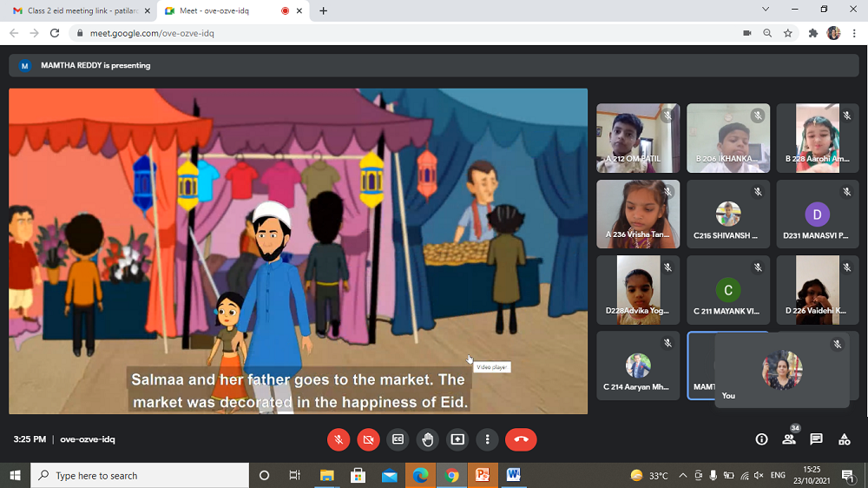Open more options three-dot menu in Meet
This screenshot has width=868, height=488.
[x=488, y=439]
